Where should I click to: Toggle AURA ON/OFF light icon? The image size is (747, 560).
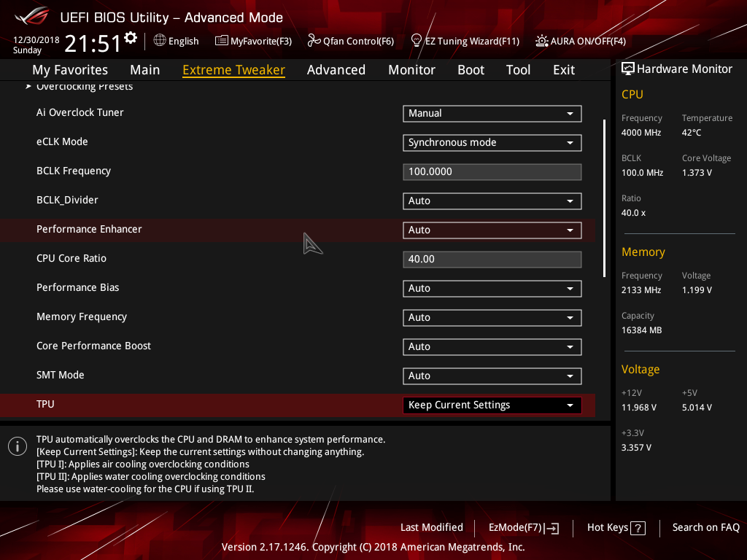pos(542,41)
